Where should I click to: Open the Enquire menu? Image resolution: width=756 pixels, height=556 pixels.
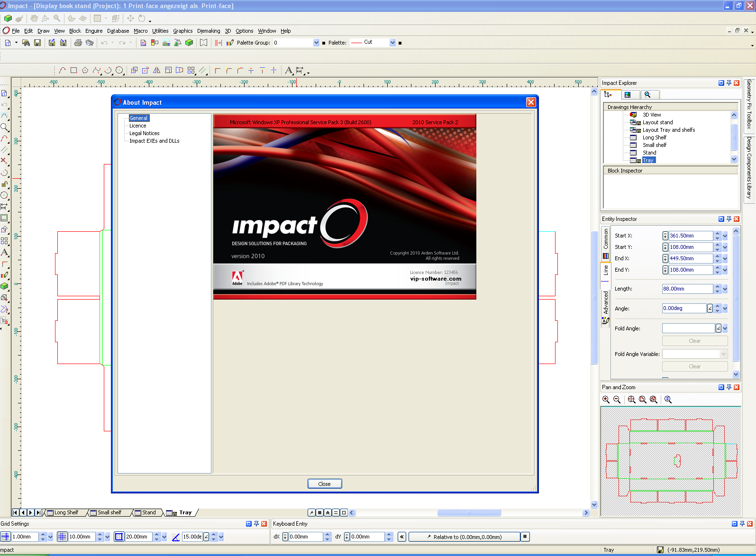(94, 31)
